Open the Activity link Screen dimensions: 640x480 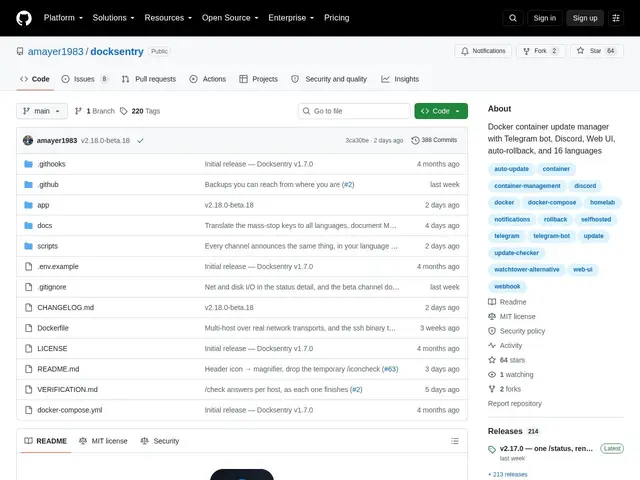tap(505, 345)
